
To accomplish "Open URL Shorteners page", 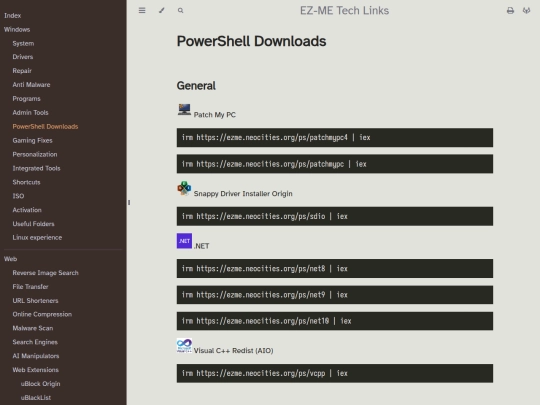I will (x=35, y=301).
